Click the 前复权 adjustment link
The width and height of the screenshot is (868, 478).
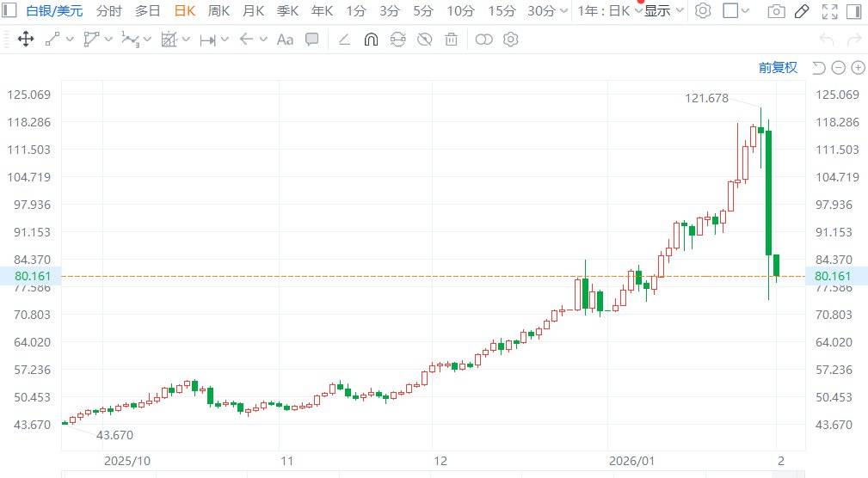tap(777, 68)
